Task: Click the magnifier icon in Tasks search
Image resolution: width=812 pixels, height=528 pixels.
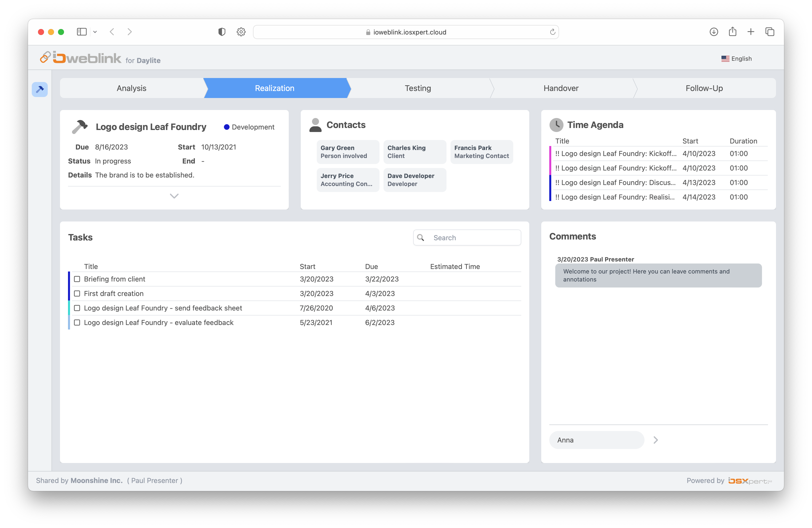Action: [421, 237]
